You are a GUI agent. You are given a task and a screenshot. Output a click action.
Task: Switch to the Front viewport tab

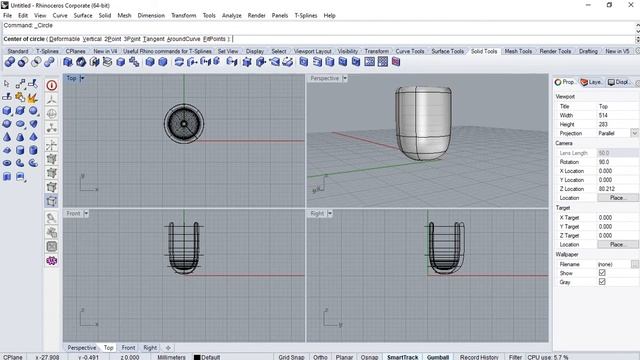click(128, 347)
